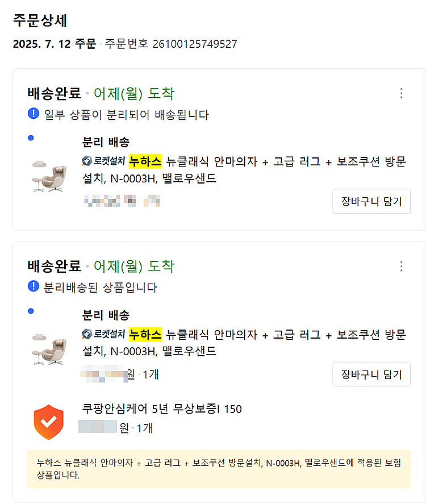Screen dimensions: 426x504
Task: Click the 로켓설치 badge in the first card
Action: 104,161
